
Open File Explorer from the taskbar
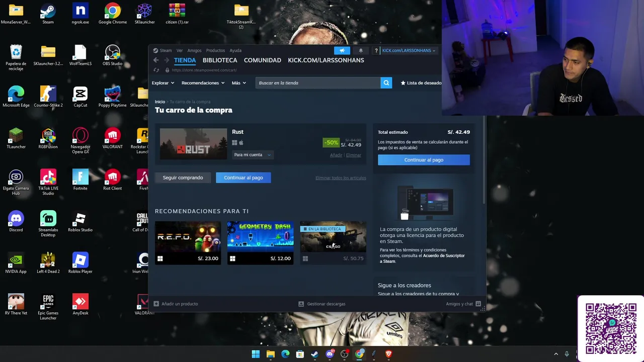(x=271, y=354)
